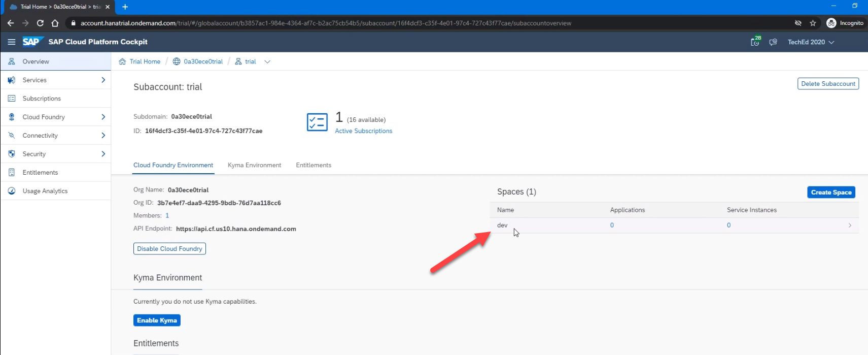Expand the Services menu chevron
The image size is (868, 355).
coord(103,80)
